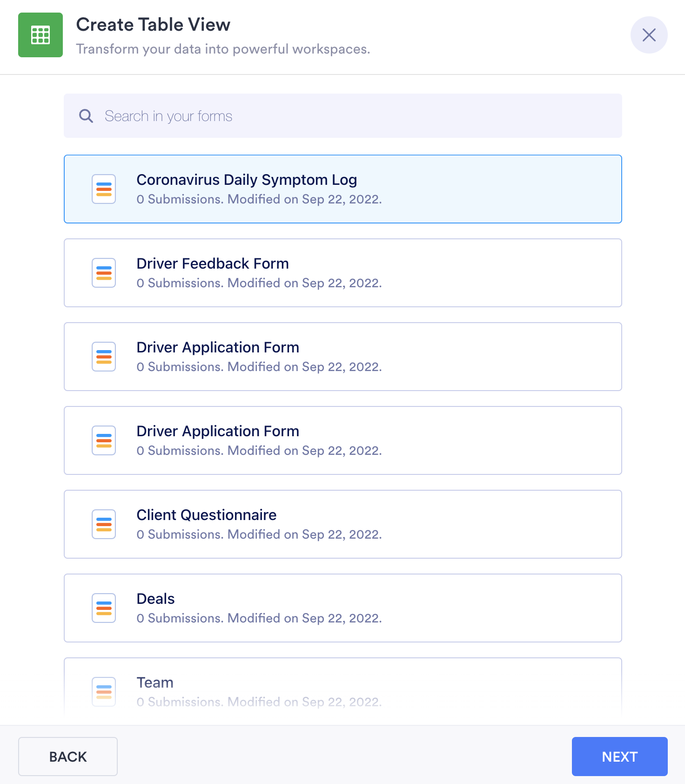Close the Create Table View dialog

pos(649,35)
